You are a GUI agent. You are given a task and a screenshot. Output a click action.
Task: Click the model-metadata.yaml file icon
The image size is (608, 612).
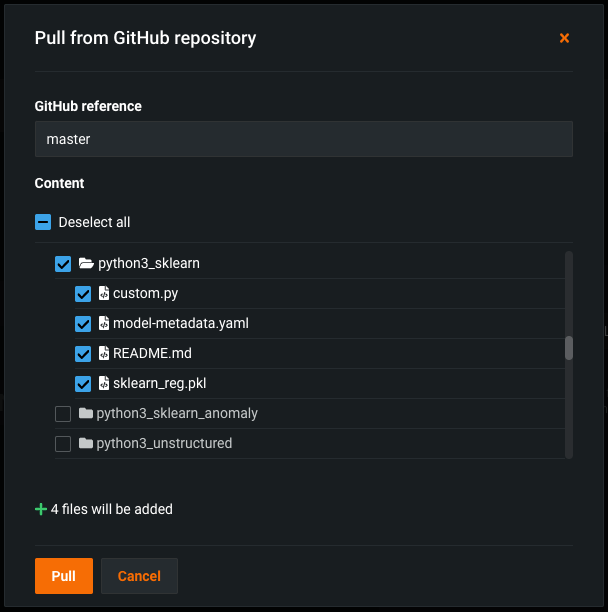(103, 324)
